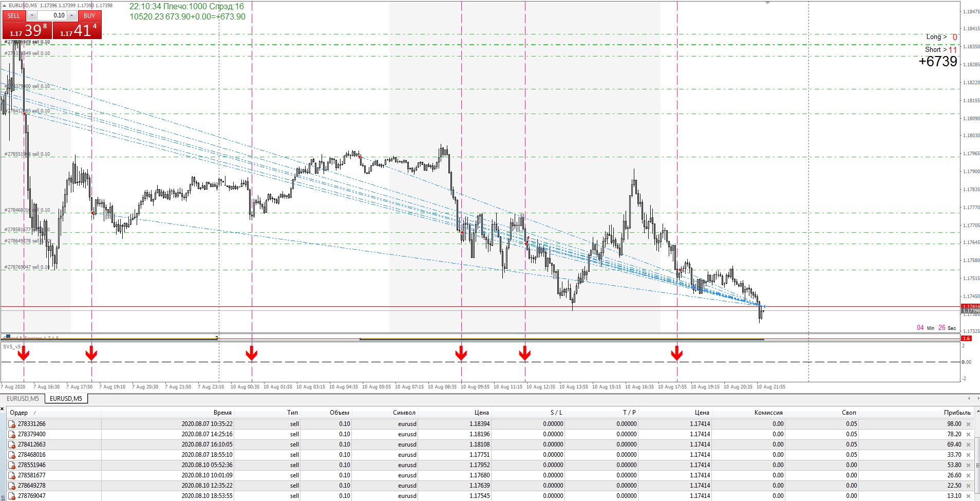Select the active second EURUSD,M5 chart tab

[66, 399]
